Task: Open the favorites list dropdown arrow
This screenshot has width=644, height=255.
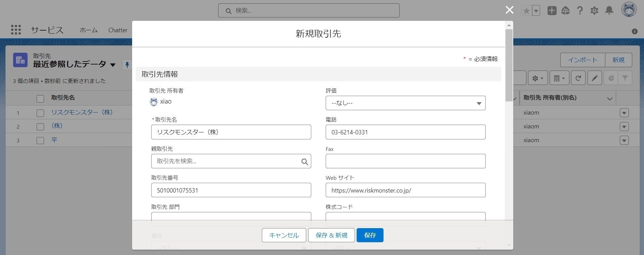Action: pos(536,11)
